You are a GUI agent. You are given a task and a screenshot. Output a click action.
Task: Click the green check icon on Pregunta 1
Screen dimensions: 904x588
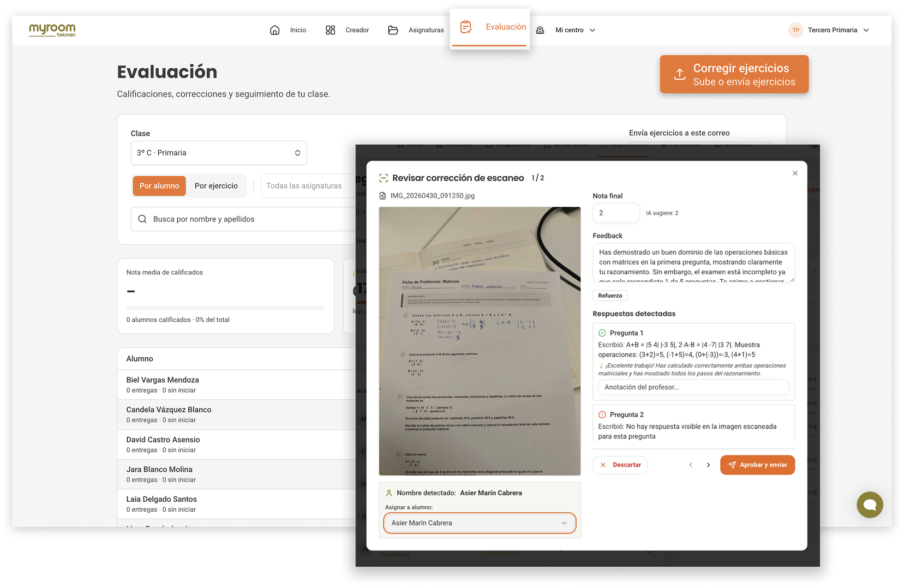tap(602, 333)
